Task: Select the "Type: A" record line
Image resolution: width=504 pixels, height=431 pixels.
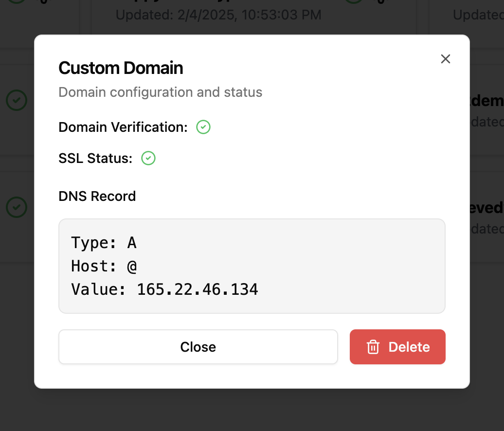Action: 104,242
